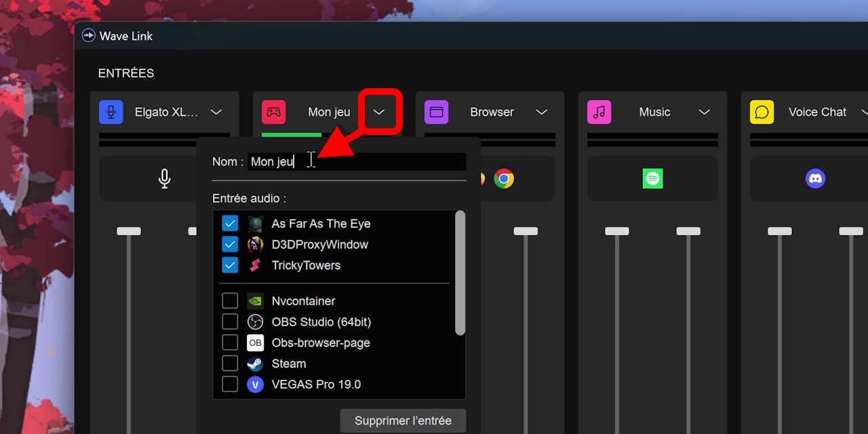
Task: Click the red Mon jeu gamepad icon
Action: [273, 112]
